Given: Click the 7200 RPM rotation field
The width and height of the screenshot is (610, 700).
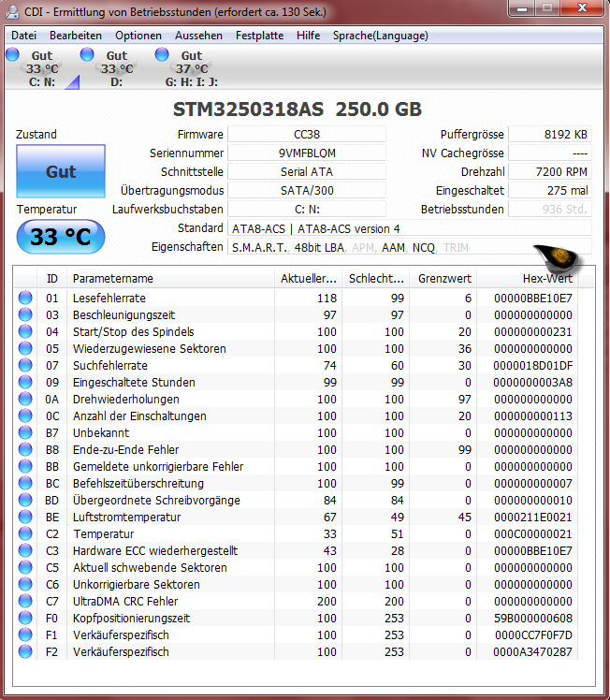Looking at the screenshot, I should click(x=550, y=172).
